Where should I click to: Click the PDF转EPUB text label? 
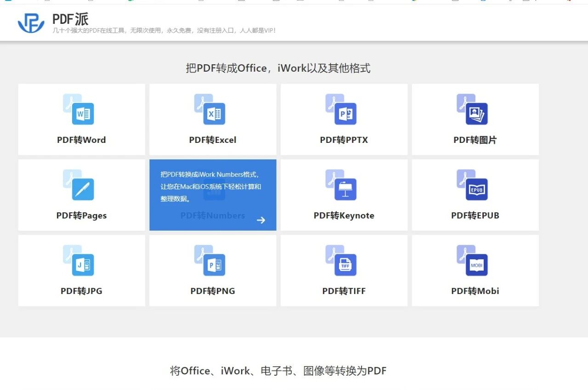click(x=475, y=215)
